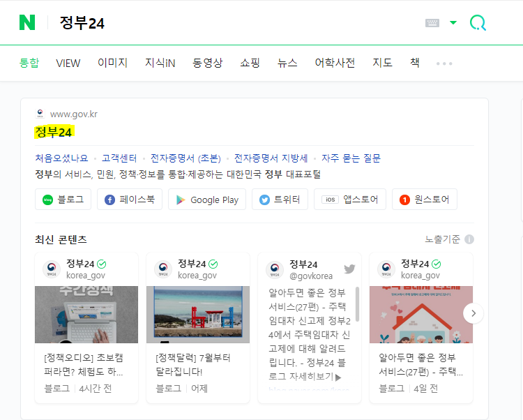Open the 책 tab
The image size is (523, 420).
coord(415,63)
